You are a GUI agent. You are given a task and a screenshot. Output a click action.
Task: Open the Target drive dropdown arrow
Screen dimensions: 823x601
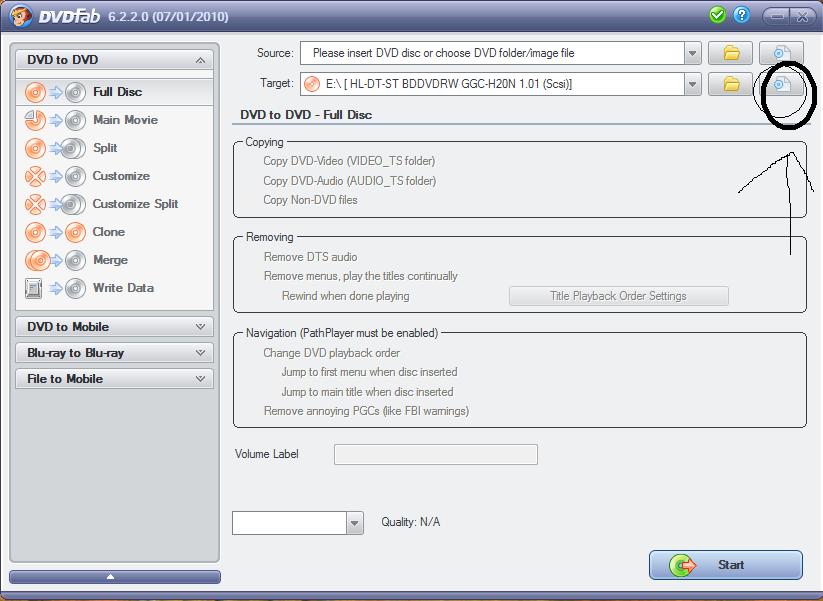click(692, 84)
